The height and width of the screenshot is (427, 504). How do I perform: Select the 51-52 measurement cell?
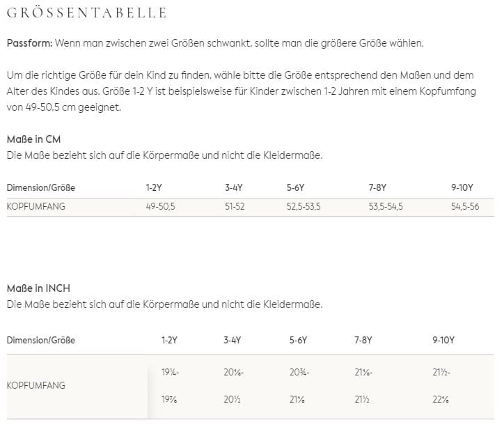(x=235, y=207)
